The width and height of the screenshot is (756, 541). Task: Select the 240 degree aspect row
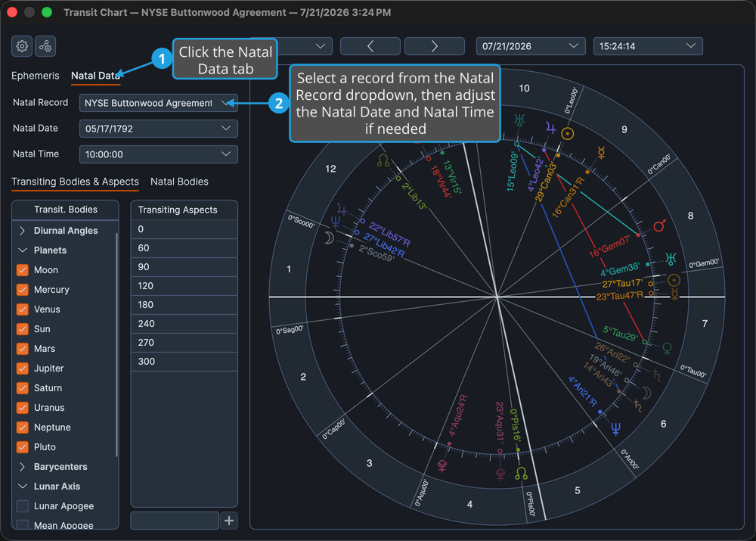tap(184, 324)
